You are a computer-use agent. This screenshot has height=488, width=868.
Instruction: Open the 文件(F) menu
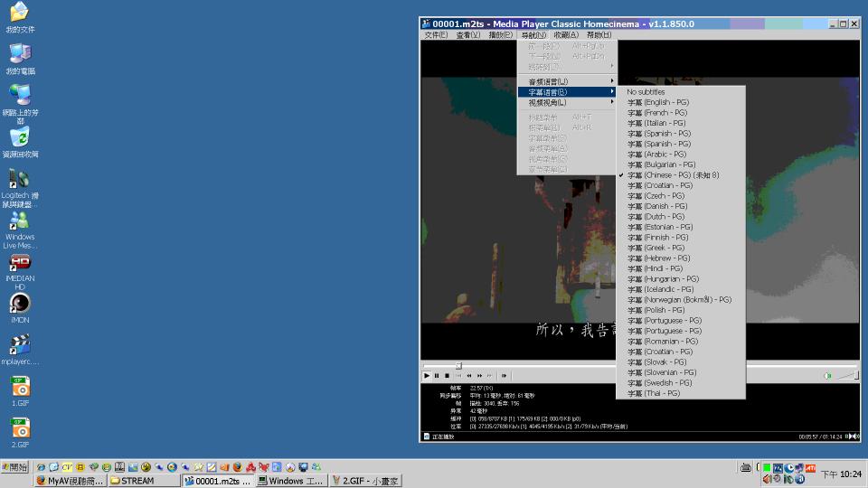click(436, 35)
